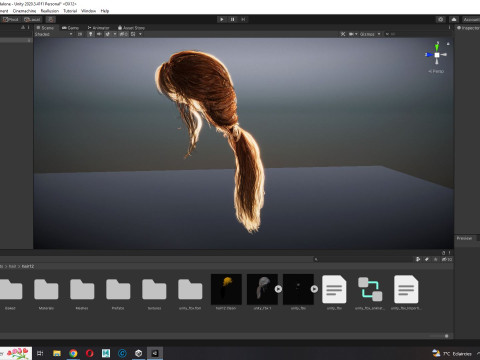Click the Project search by type icon
This screenshot has height=360, width=480.
(x=418, y=259)
